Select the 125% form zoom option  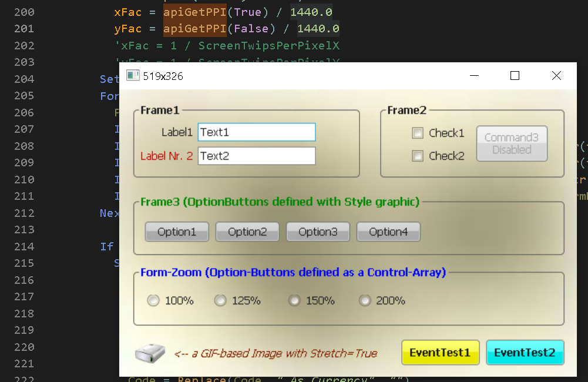(x=220, y=300)
